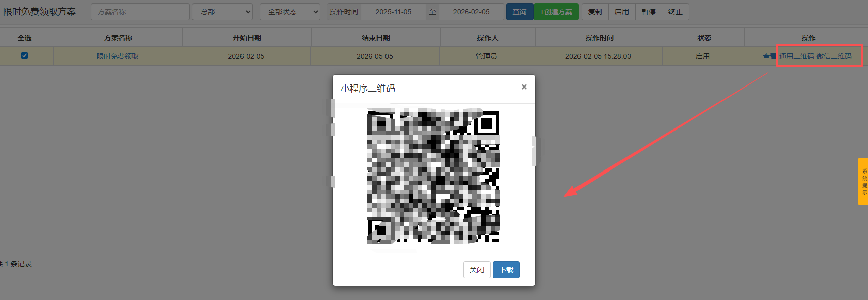Click the 操作时间 column header in the table
The height and width of the screenshot is (300, 868).
pyautogui.click(x=600, y=38)
